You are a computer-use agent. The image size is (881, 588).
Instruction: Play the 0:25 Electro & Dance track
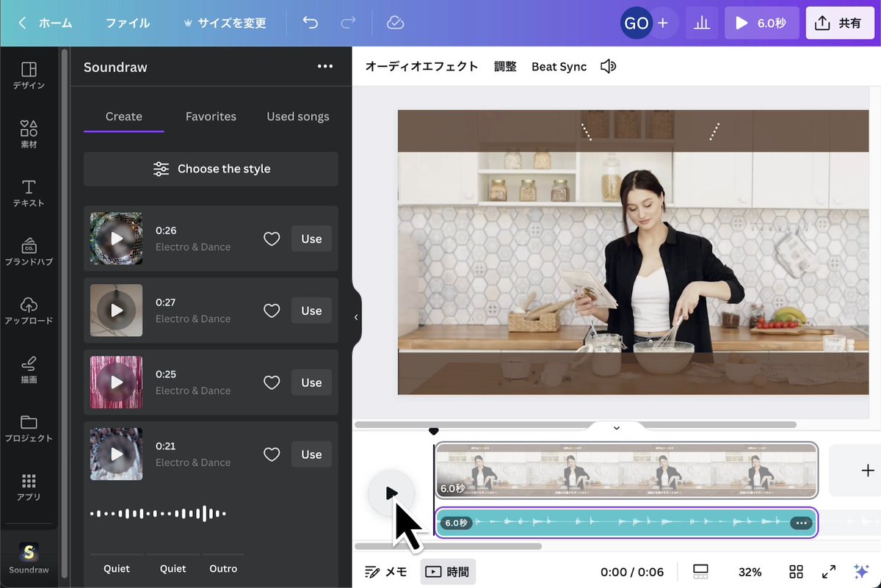click(117, 382)
